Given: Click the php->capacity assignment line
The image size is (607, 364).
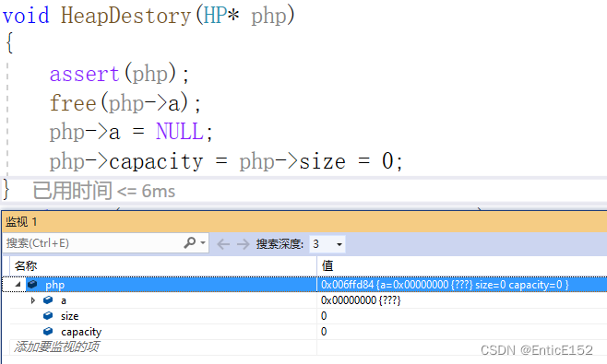Looking at the screenshot, I should [226, 161].
